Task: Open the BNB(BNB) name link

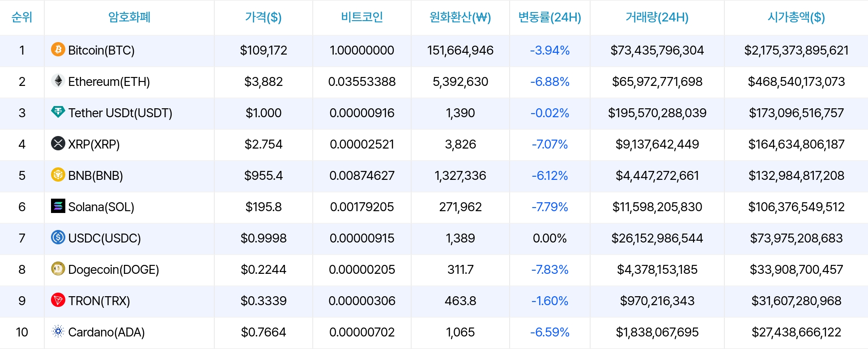Action: point(96,175)
